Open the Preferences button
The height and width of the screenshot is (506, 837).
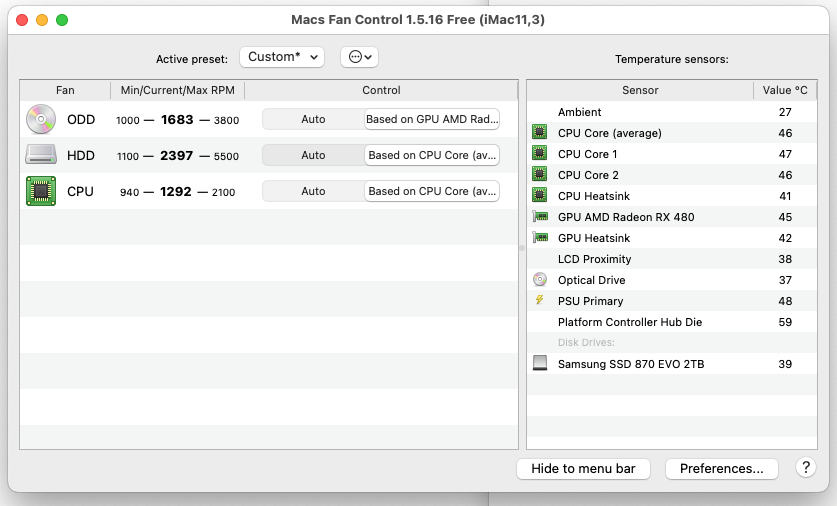click(x=721, y=468)
